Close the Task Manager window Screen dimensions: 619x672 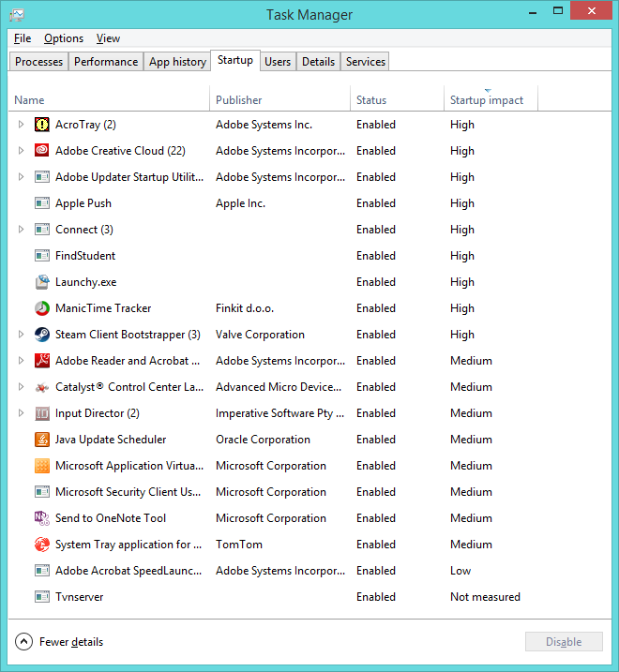(591, 11)
